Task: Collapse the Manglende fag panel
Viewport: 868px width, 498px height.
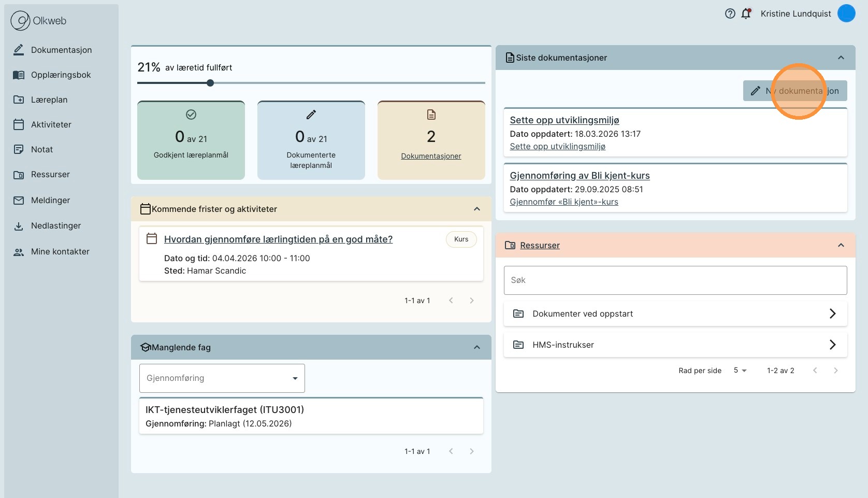Action: pos(476,347)
